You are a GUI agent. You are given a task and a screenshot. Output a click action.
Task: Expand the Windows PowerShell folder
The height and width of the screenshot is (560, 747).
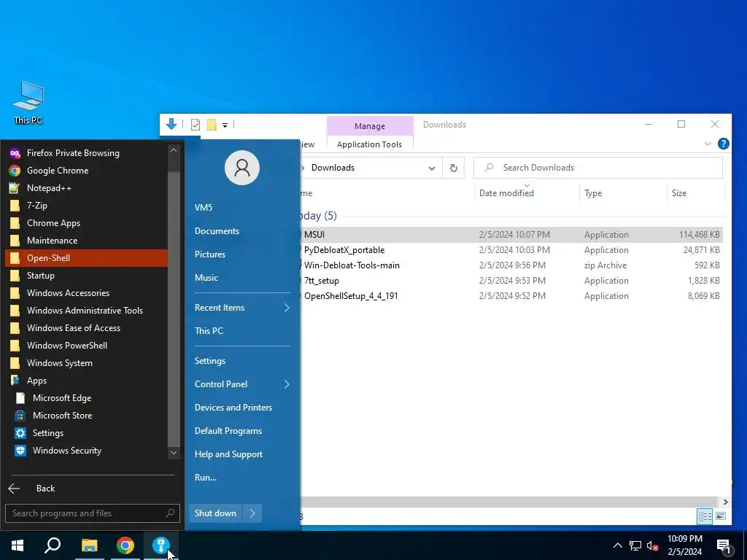tap(86, 345)
